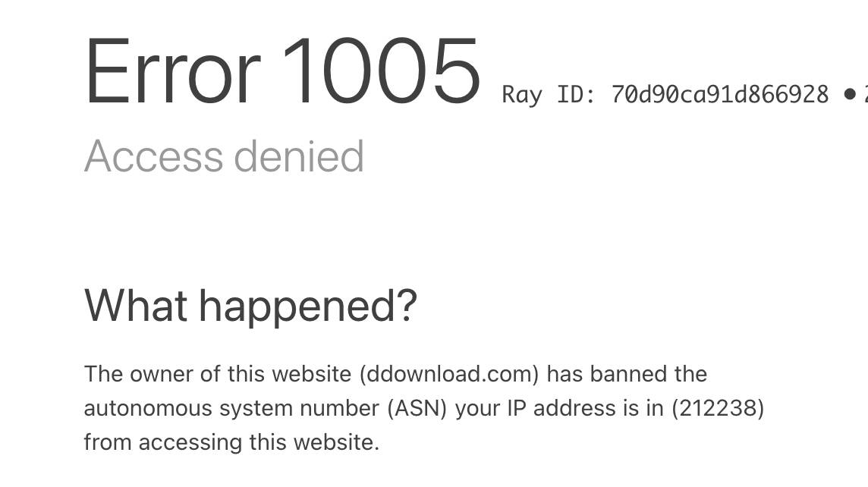Click the "Access denied" subheading
868x487 pixels.
(x=224, y=156)
